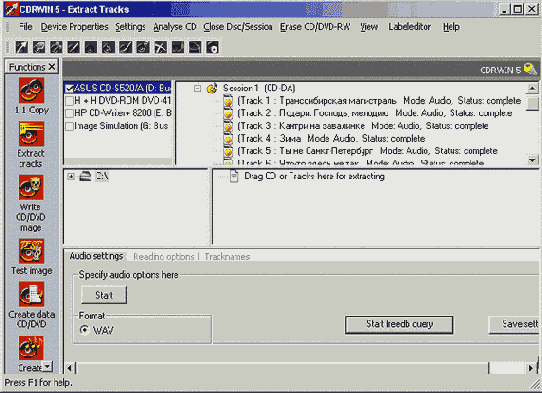Select the Track 2 row
Viewport: 542px width, 393px height.
(375, 113)
